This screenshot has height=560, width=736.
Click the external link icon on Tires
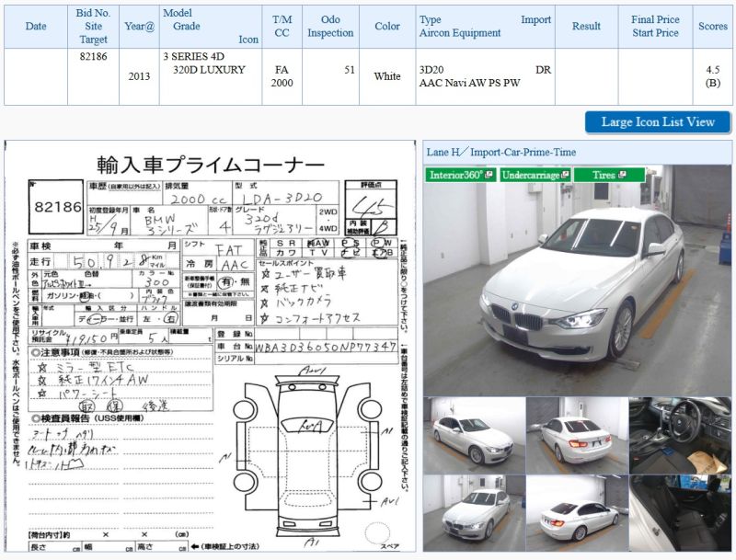(623, 175)
